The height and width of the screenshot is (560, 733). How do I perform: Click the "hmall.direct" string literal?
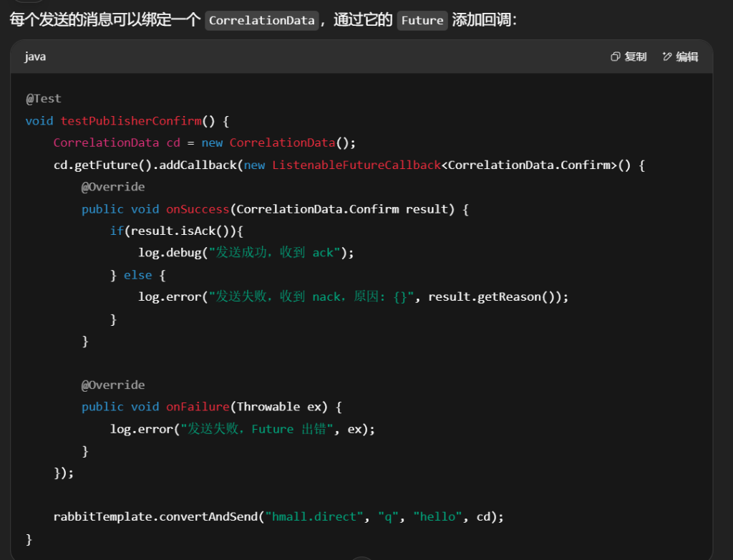coord(314,516)
